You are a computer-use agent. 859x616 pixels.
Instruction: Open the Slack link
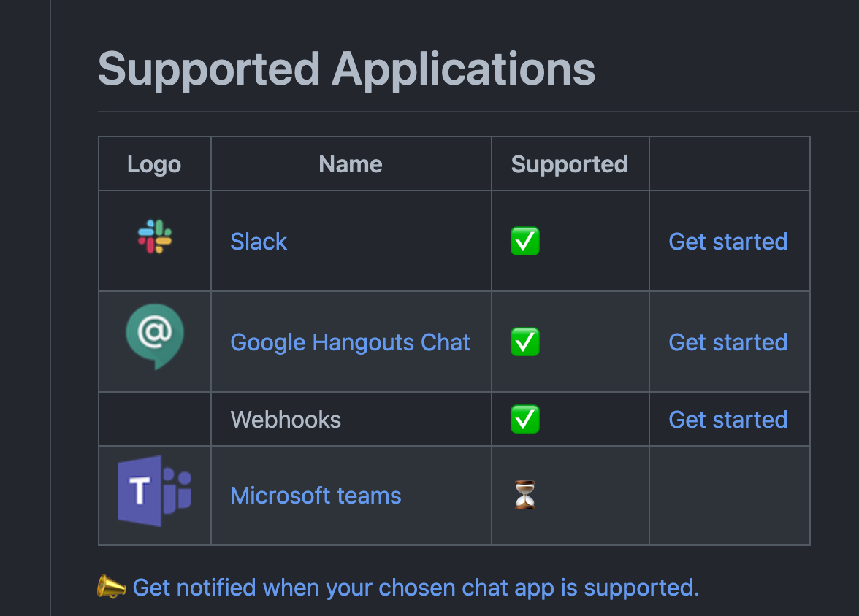259,242
